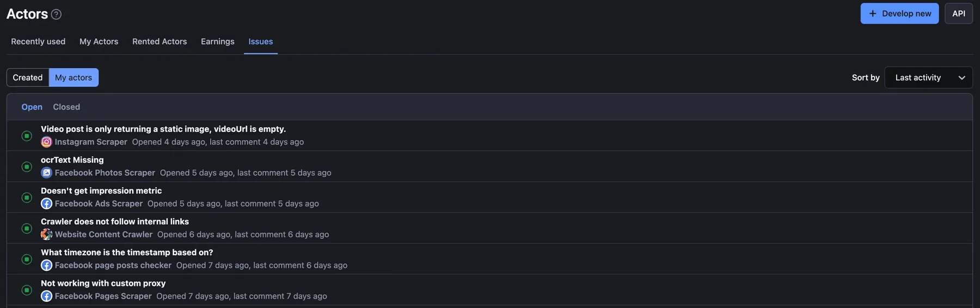Viewport: 980px width, 308px height.
Task: Open the 'Crawler does not follow internal links' issue
Action: [115, 221]
